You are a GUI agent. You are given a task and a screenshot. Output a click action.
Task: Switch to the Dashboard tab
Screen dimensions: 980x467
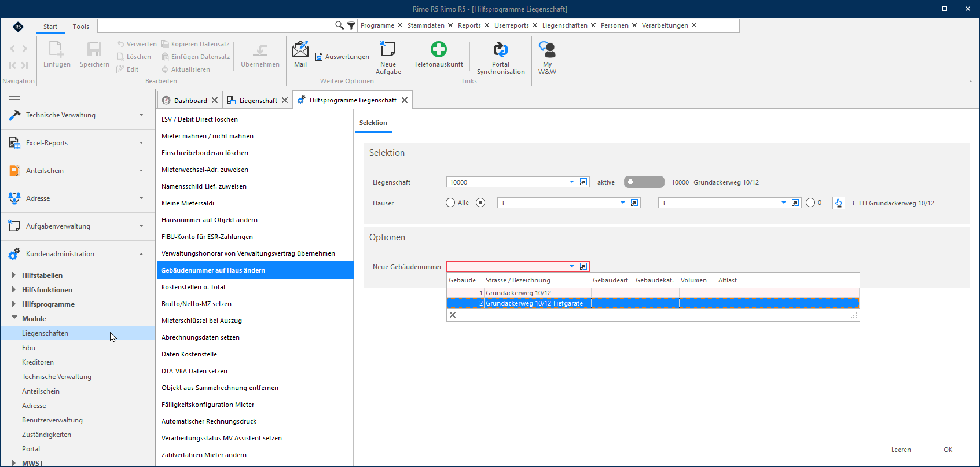(x=190, y=101)
